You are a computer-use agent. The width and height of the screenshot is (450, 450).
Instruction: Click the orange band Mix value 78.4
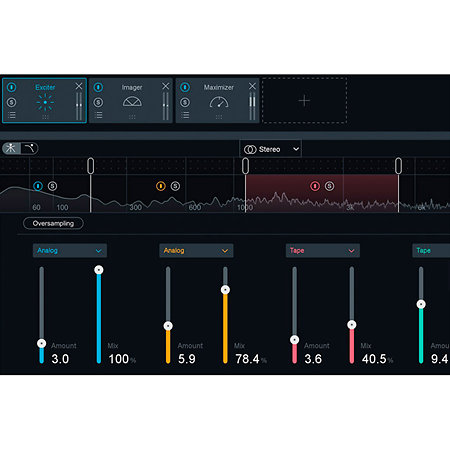(247, 359)
